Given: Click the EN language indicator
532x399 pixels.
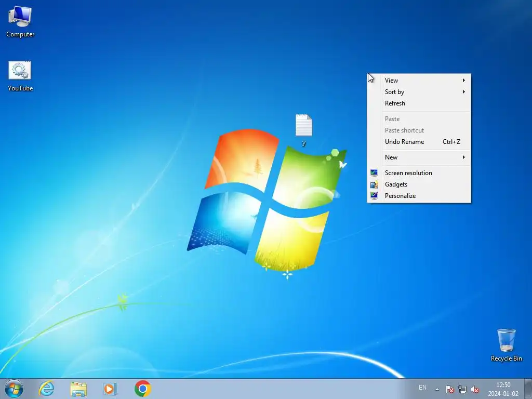Looking at the screenshot, I should tap(422, 388).
